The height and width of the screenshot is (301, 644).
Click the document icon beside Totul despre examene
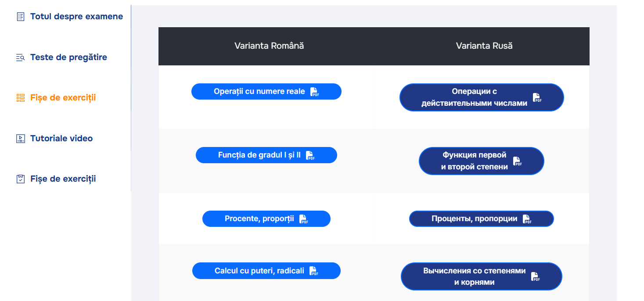(x=20, y=17)
